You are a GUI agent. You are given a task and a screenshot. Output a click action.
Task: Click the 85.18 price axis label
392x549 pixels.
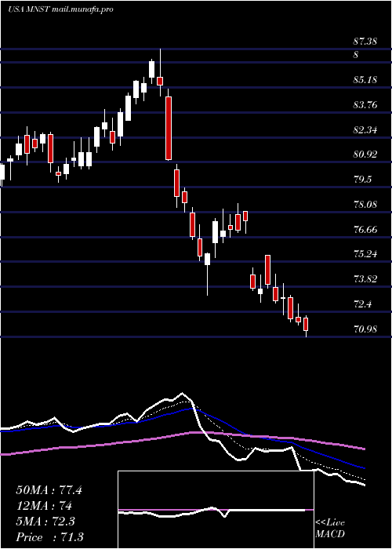pos(365,80)
